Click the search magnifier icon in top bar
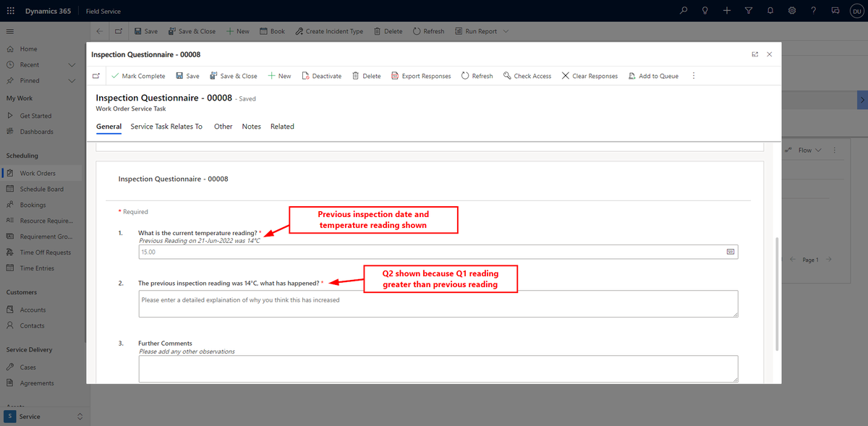This screenshot has width=868, height=426. coord(684,11)
